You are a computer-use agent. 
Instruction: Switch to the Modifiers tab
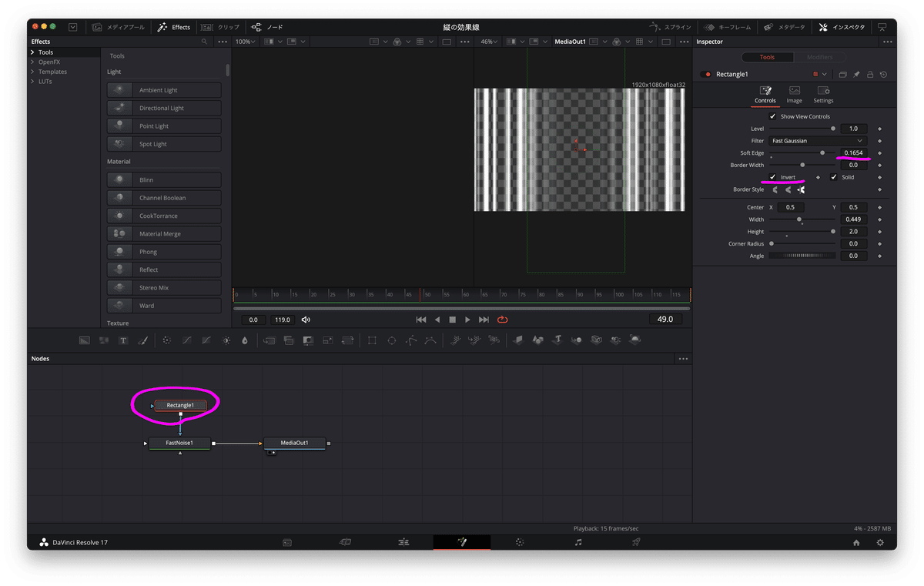819,57
